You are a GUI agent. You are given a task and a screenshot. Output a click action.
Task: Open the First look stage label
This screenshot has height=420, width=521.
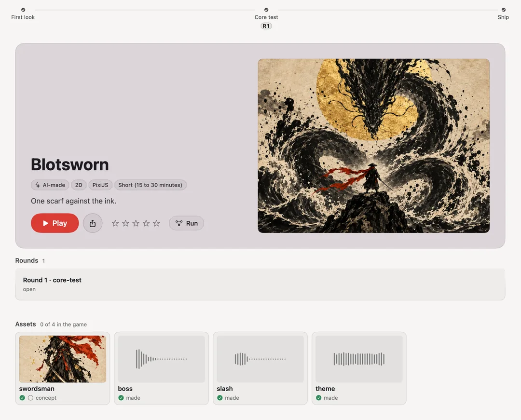(23, 17)
